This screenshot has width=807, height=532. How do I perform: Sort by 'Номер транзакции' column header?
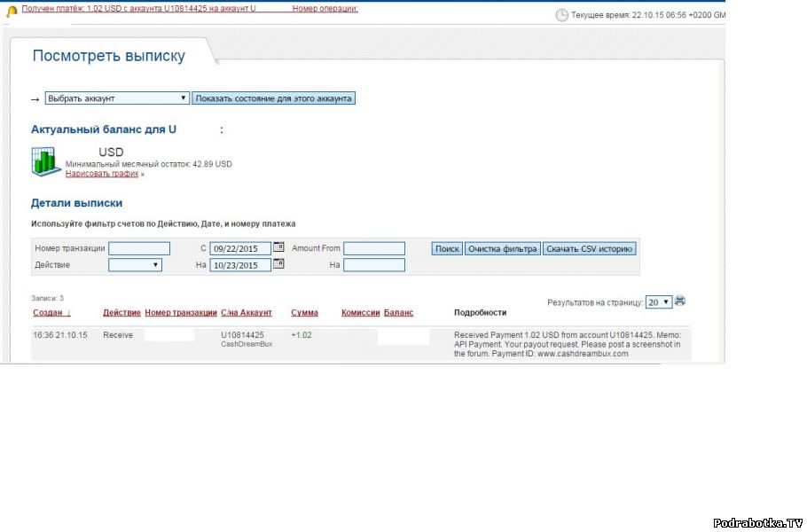[x=180, y=312]
